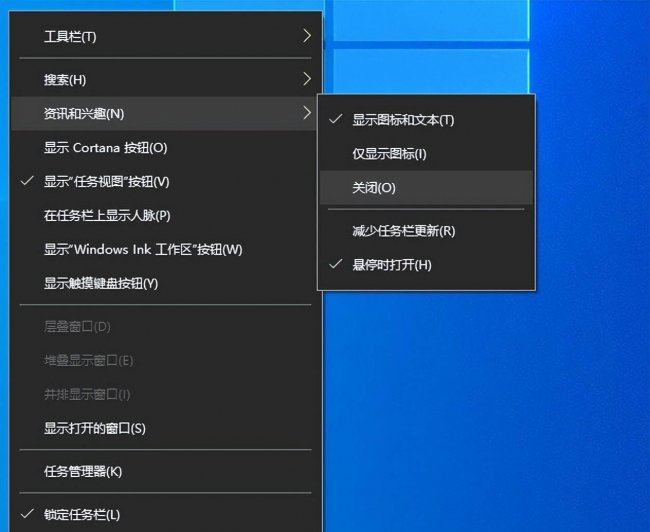Uncheck 显示"任务视图"按钮(V)

(x=165, y=182)
